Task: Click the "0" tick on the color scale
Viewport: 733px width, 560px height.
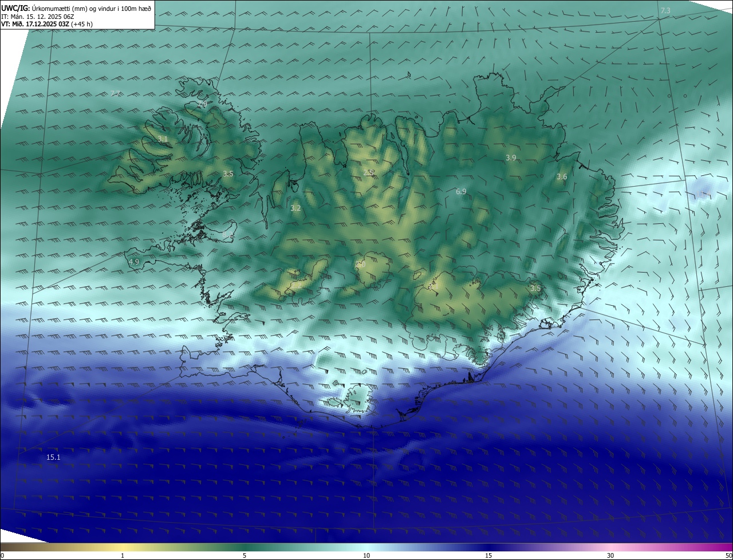Action: click(x=2, y=555)
